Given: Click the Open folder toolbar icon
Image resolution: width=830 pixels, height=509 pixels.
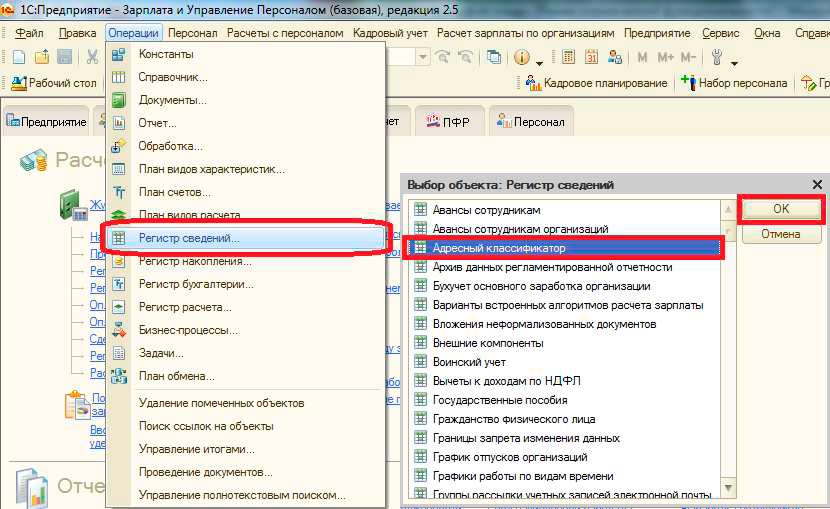Looking at the screenshot, I should tap(41, 57).
